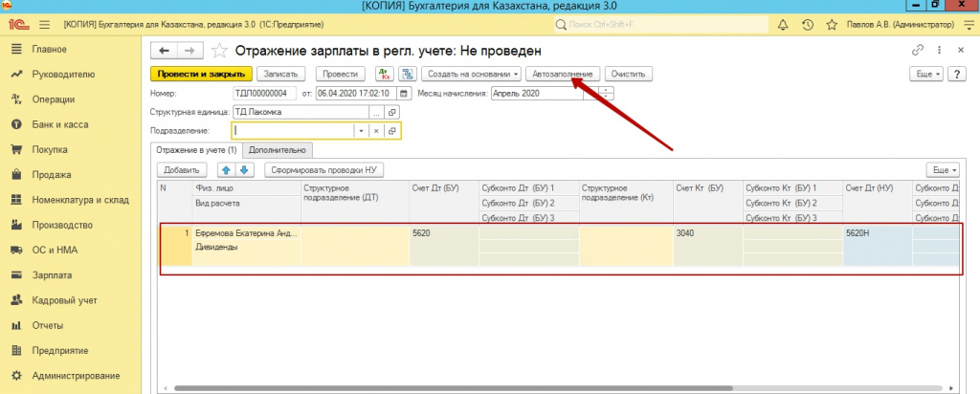This screenshot has height=394, width=980.
Task: Click the Автозаполнение button
Action: 563,74
